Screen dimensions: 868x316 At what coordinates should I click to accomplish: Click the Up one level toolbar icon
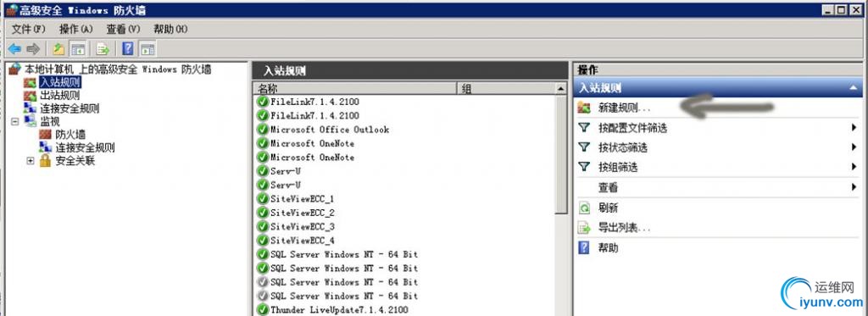click(58, 48)
